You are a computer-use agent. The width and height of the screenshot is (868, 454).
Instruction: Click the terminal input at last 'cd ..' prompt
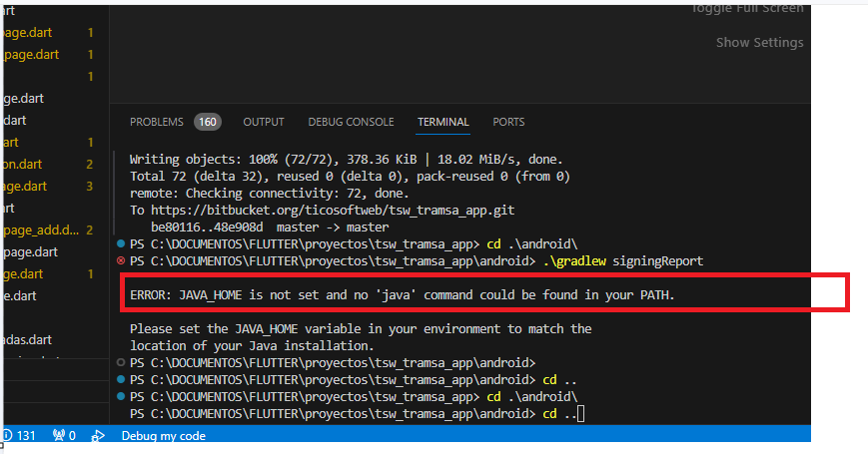coord(580,413)
